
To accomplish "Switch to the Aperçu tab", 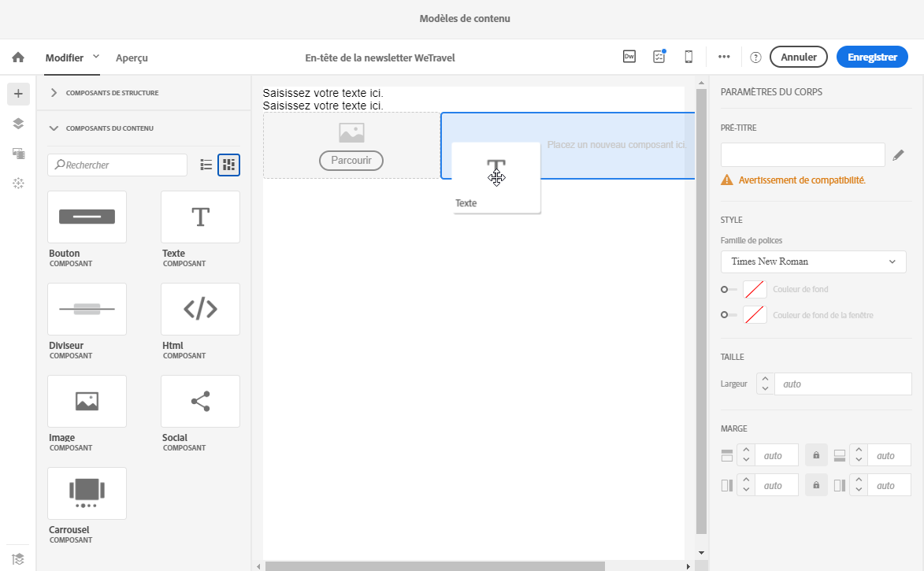I will click(132, 57).
